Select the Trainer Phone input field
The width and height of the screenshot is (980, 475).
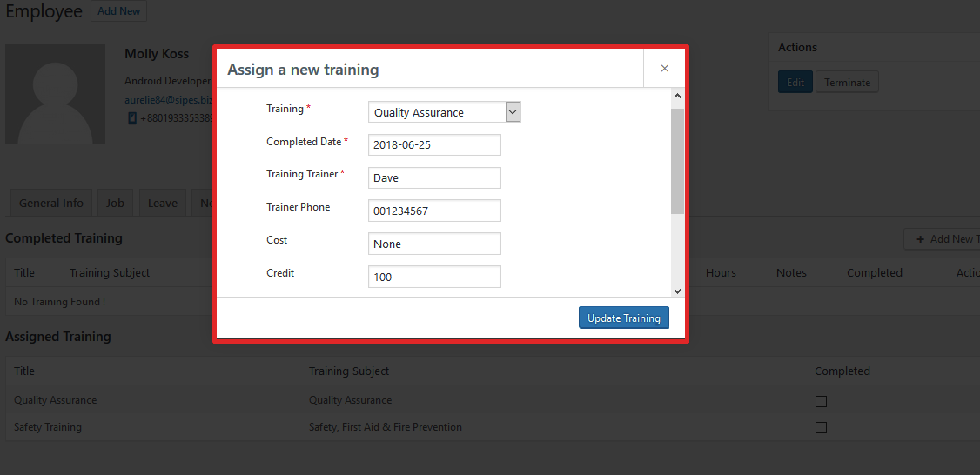coord(434,211)
